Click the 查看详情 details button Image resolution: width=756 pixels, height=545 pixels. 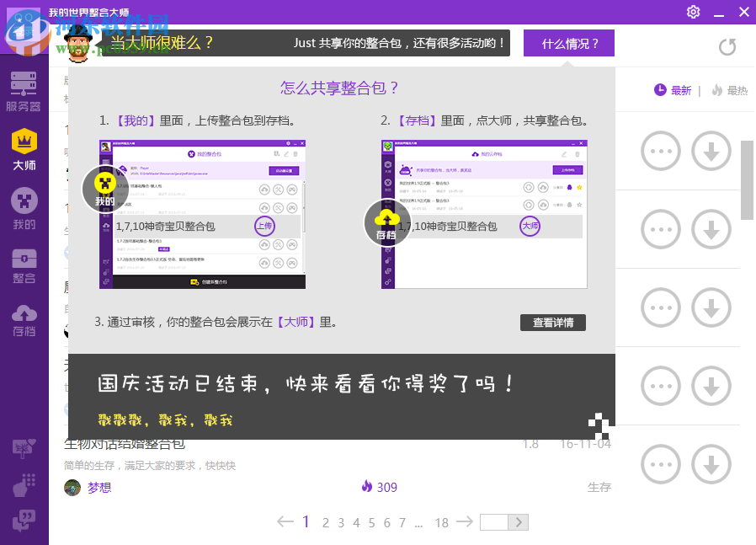552,323
